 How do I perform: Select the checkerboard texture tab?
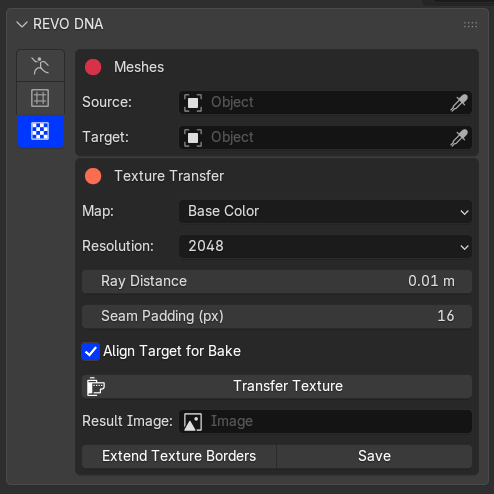pyautogui.click(x=40, y=131)
